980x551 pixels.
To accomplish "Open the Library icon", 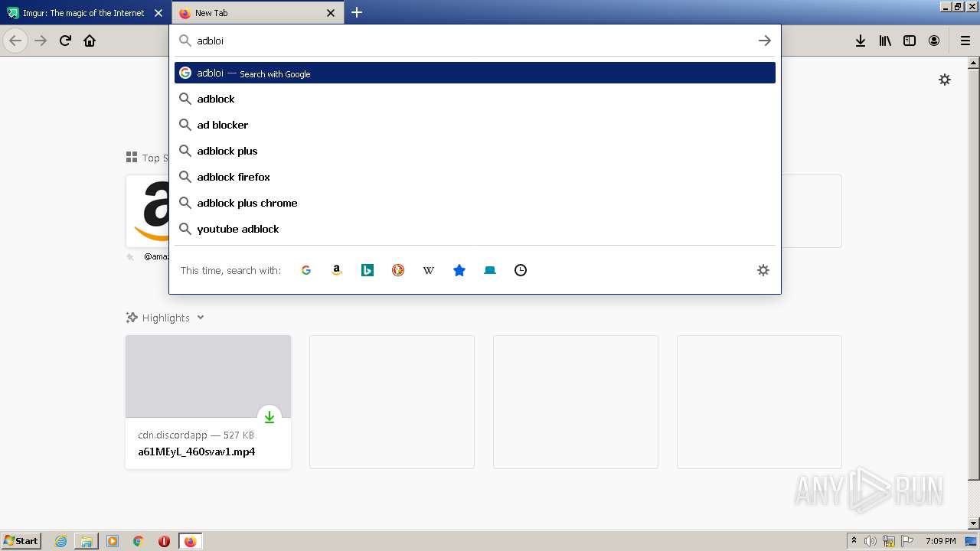I will click(x=885, y=41).
